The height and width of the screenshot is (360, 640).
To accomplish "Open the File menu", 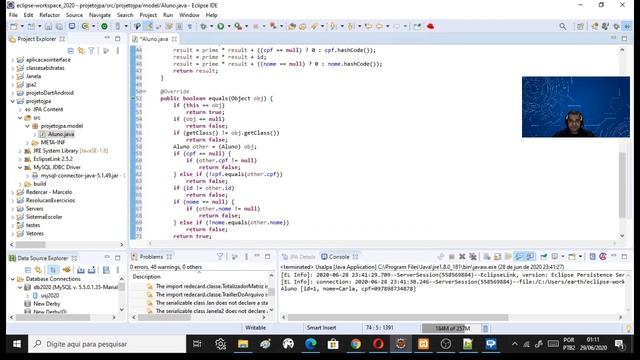I will 13,15.
